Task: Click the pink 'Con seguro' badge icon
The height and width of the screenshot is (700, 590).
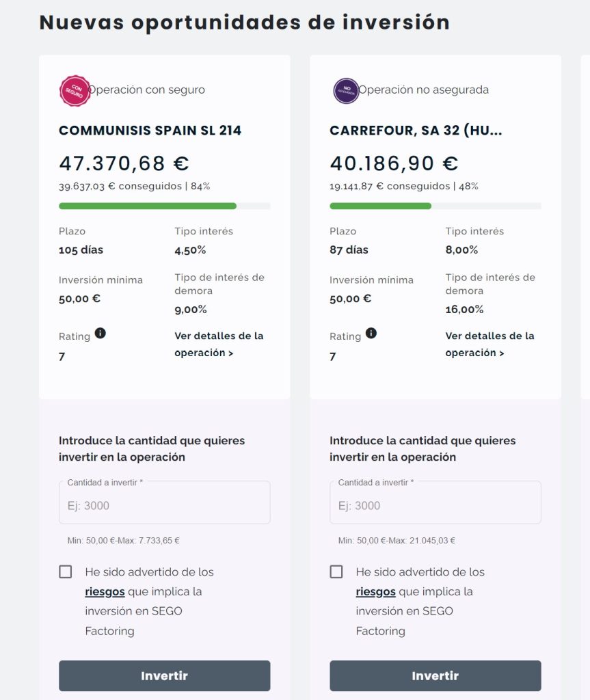Action: coord(75,90)
